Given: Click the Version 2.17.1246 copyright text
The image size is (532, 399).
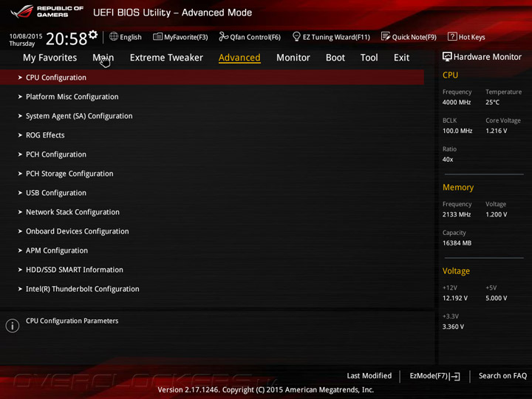Looking at the screenshot, I should [266, 390].
